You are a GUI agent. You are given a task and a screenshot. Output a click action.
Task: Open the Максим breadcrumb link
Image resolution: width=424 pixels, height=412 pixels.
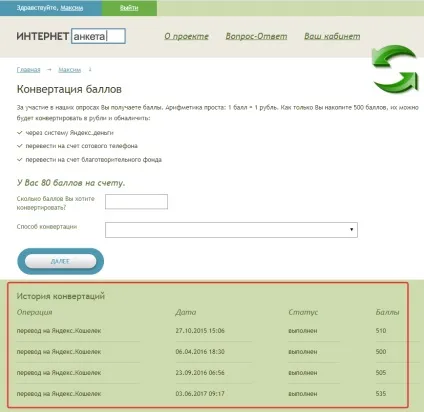70,70
